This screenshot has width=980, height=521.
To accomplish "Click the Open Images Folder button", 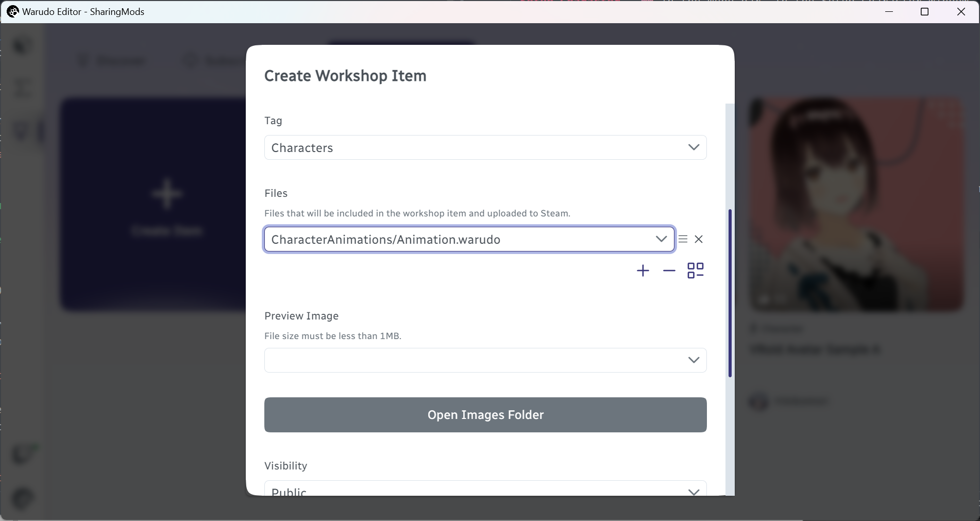I will click(x=485, y=415).
